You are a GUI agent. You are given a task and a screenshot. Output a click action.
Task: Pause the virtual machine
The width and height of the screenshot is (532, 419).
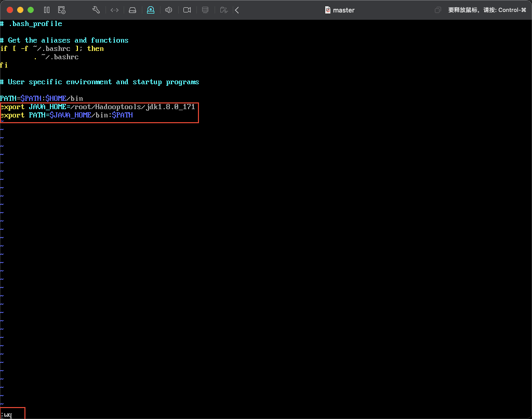click(x=47, y=10)
